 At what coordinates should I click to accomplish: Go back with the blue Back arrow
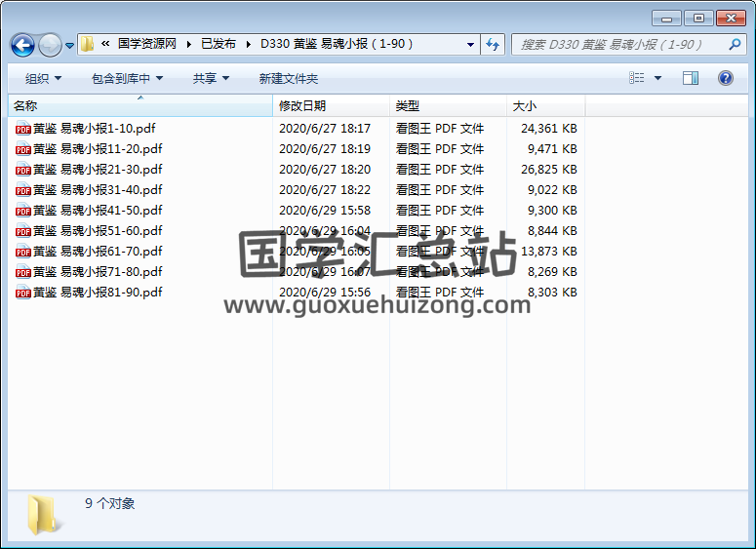(22, 45)
